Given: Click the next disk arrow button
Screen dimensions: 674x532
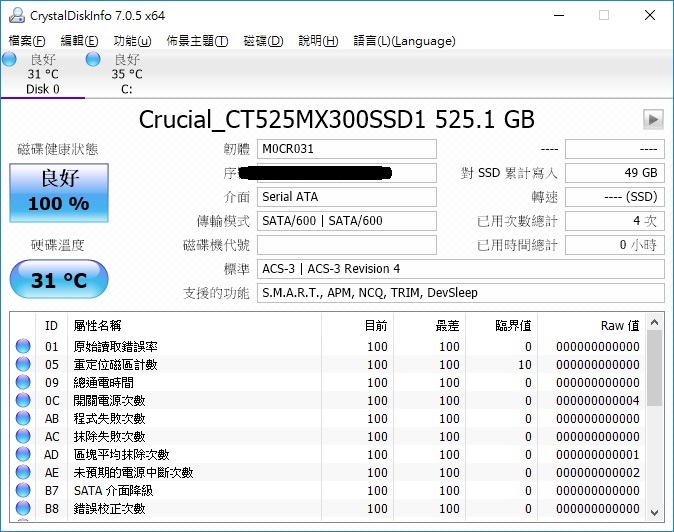Looking at the screenshot, I should [653, 119].
